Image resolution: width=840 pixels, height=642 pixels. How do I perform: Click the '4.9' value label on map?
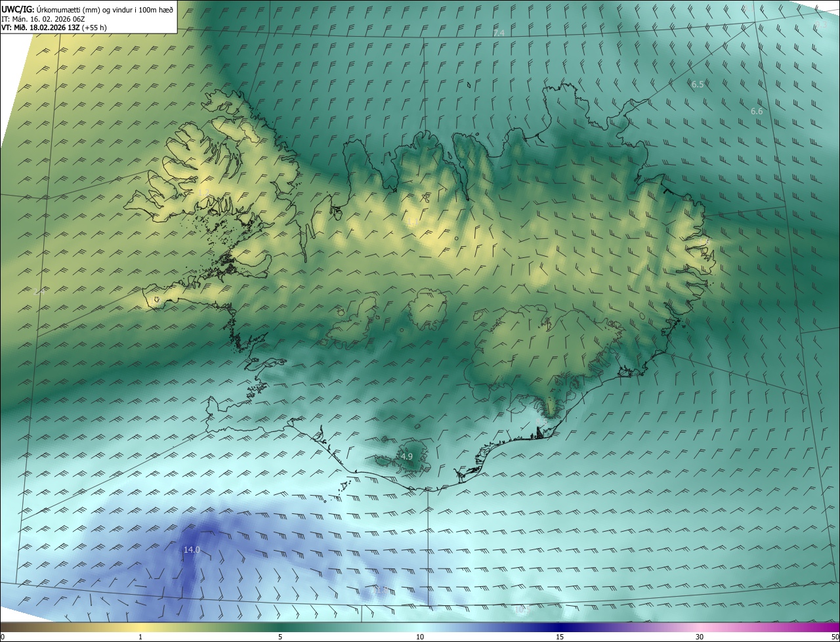407,456
